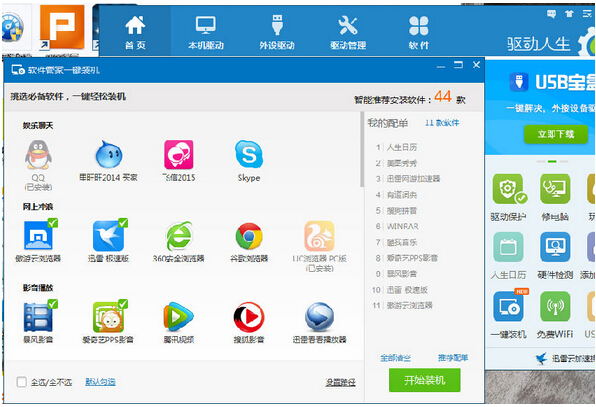Click the green banner page indicator dot
The height and width of the screenshot is (407, 596).
click(x=552, y=162)
